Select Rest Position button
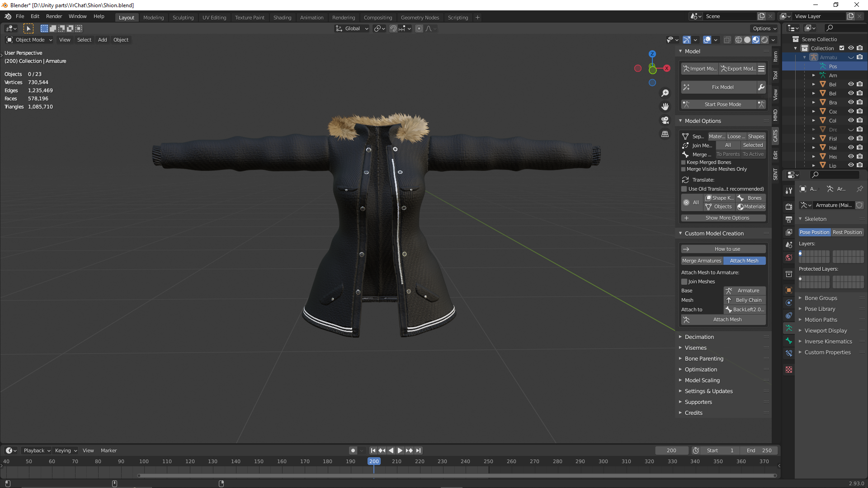Screen dimensions: 868x488 tap(847, 232)
